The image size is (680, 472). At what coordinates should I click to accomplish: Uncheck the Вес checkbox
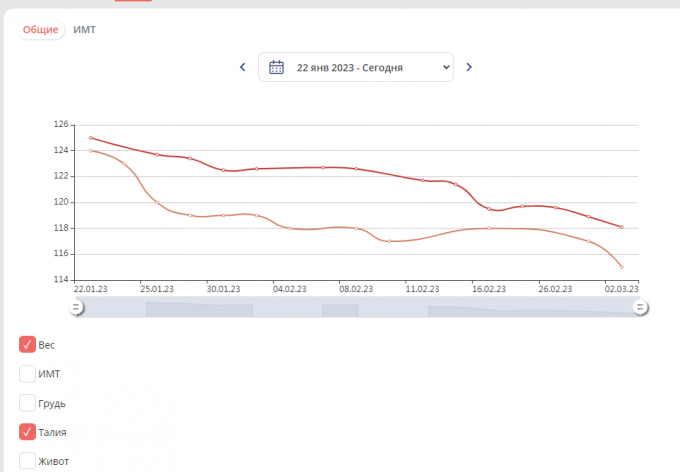point(28,345)
